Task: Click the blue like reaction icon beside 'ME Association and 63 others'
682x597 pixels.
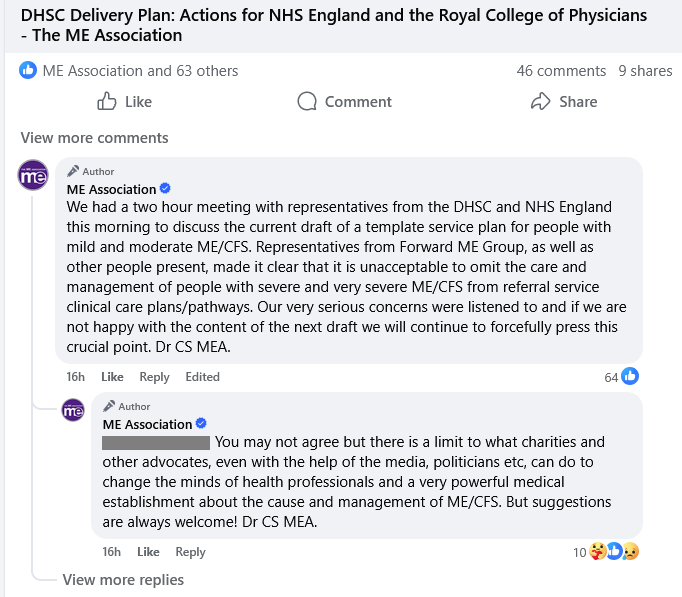Action: click(28, 70)
